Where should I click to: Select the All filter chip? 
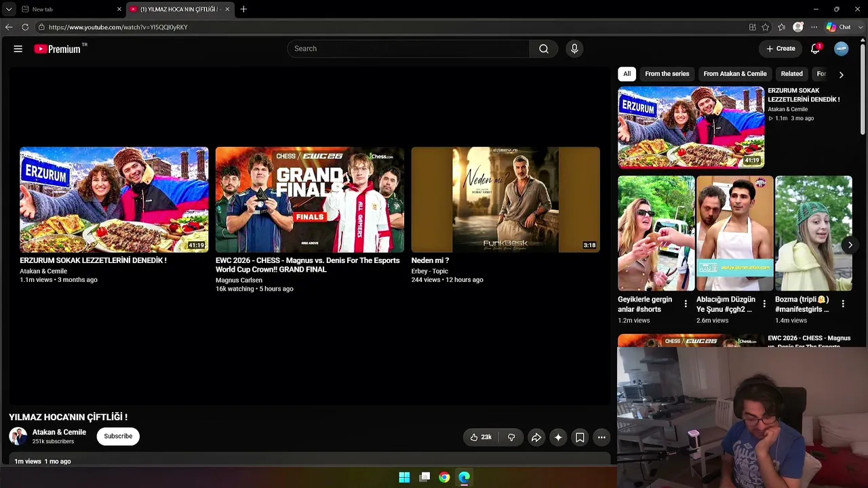click(x=627, y=74)
